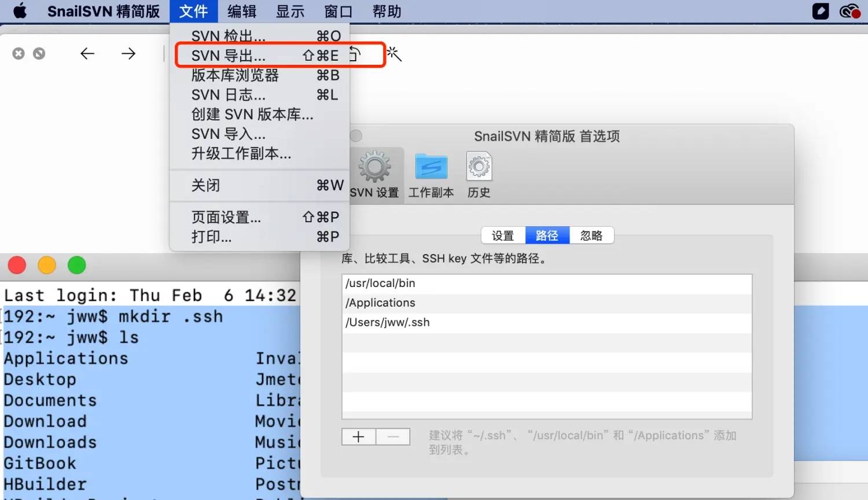
Task: Choose SVN 导入... menu item
Action: tap(260, 134)
